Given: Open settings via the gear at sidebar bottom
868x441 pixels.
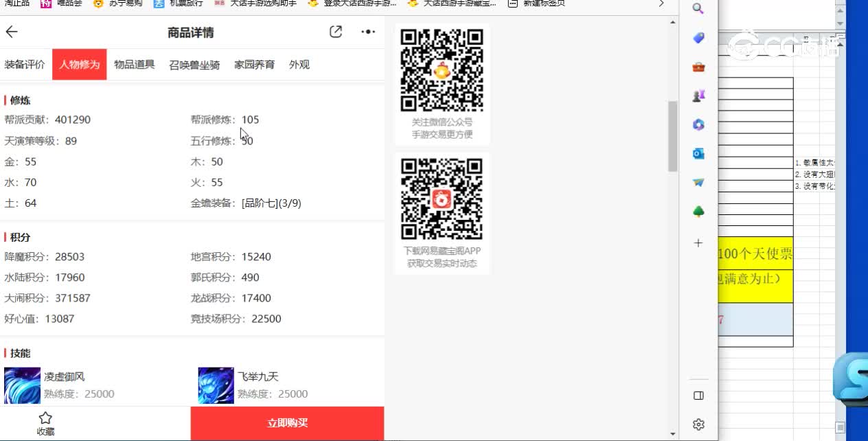Looking at the screenshot, I should (698, 424).
